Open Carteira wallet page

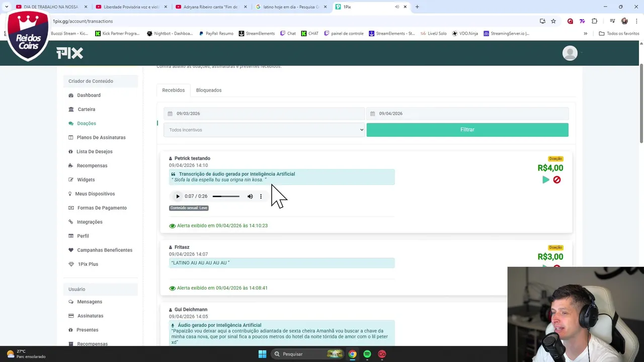click(86, 109)
